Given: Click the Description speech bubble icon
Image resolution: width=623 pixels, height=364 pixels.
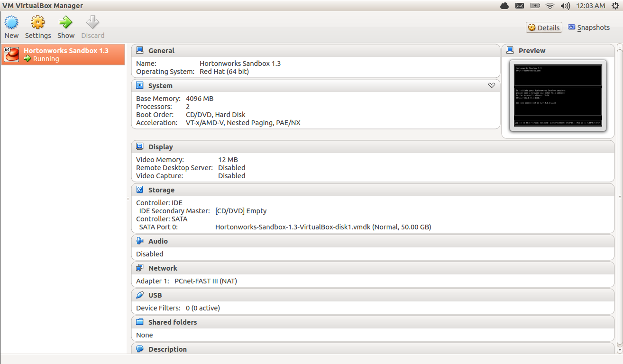Looking at the screenshot, I should pyautogui.click(x=140, y=349).
